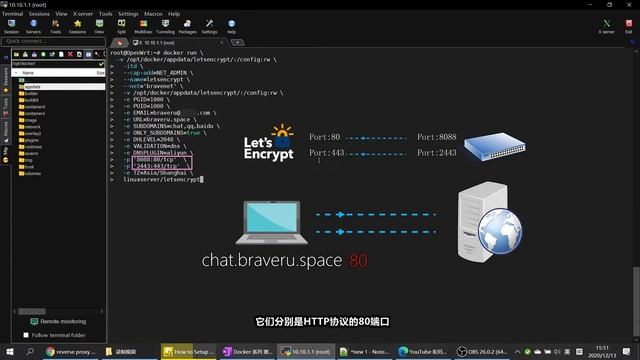Open the X server menu

tap(83, 14)
